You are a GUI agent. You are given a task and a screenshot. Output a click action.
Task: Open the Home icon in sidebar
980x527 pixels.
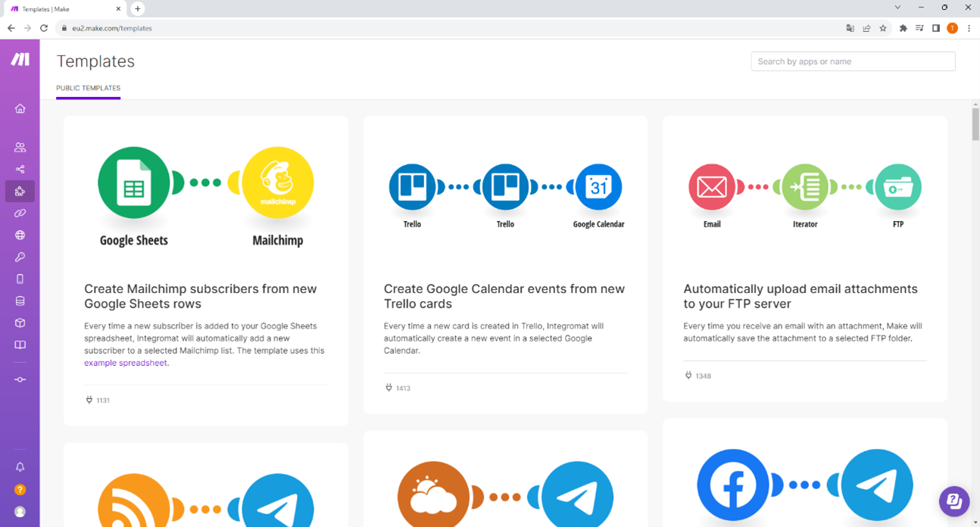(x=20, y=108)
